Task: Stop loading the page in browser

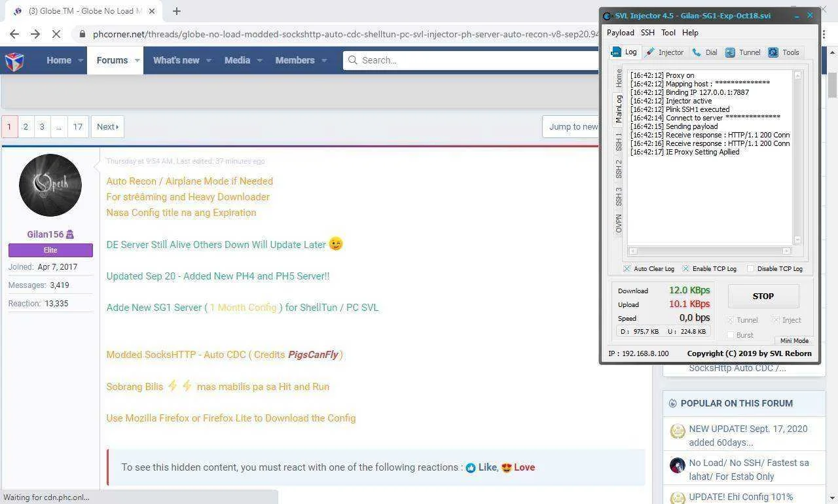Action: (x=57, y=34)
